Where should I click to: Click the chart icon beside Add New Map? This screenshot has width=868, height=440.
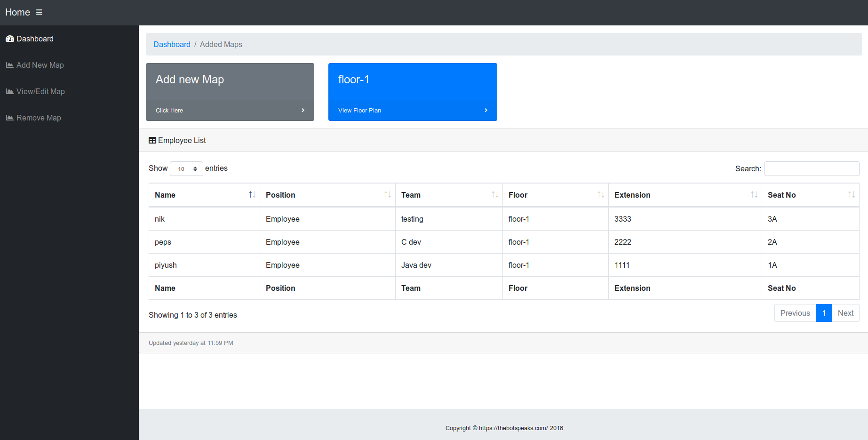tap(10, 65)
